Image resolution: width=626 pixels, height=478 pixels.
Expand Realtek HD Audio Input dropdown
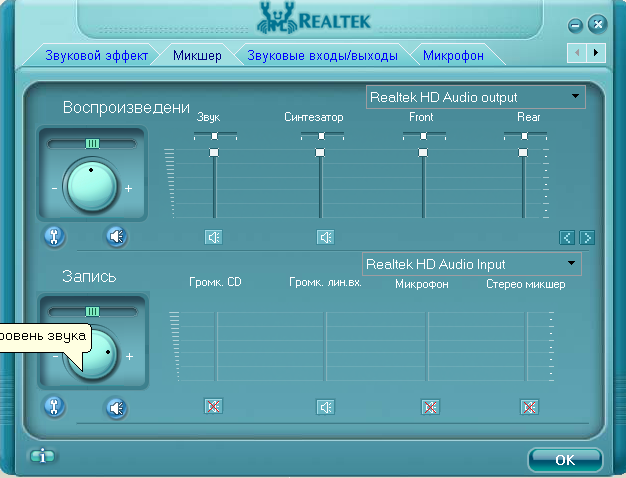pyautogui.click(x=571, y=264)
